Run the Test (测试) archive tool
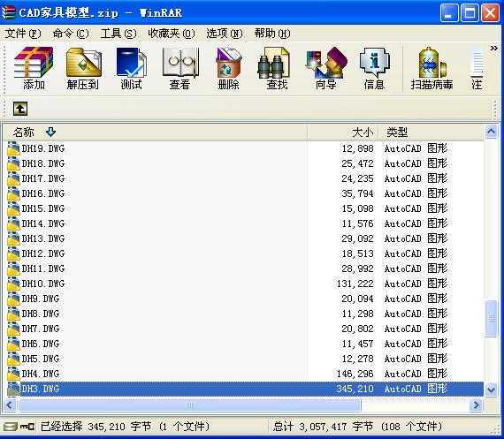Image resolution: width=504 pixels, height=439 pixels. pos(131,68)
